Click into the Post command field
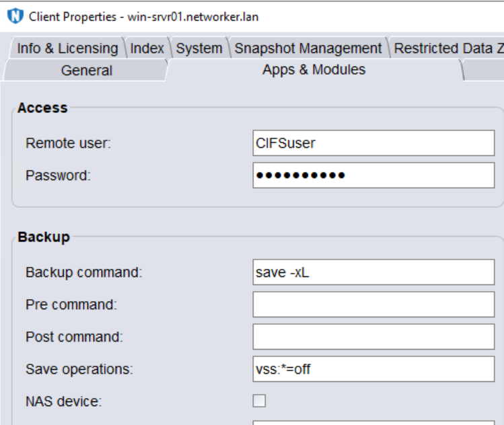 pos(373,336)
